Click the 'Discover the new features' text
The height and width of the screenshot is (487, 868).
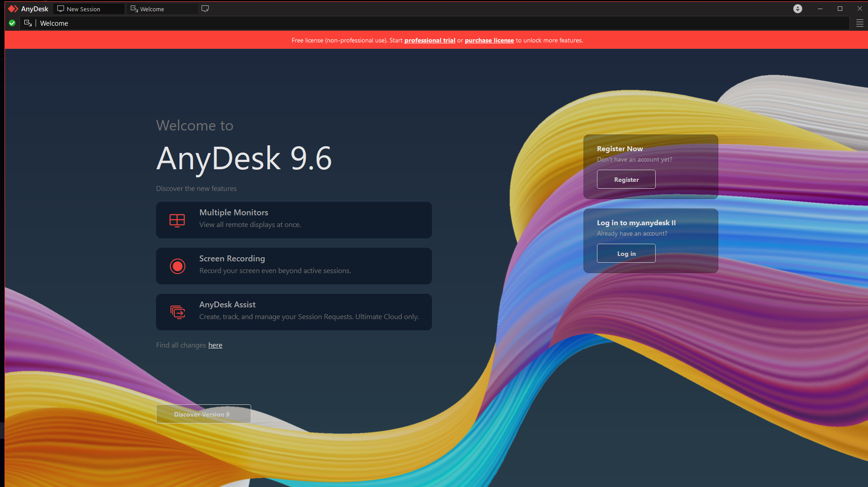(196, 189)
